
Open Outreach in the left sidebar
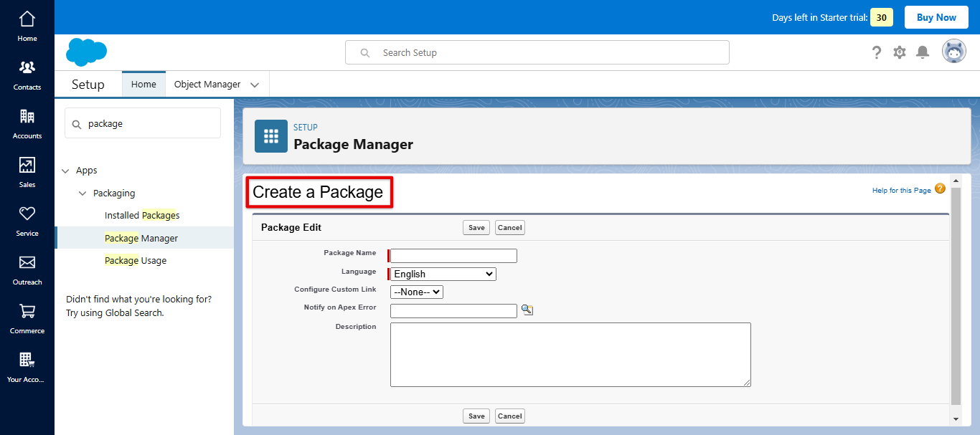(x=27, y=269)
